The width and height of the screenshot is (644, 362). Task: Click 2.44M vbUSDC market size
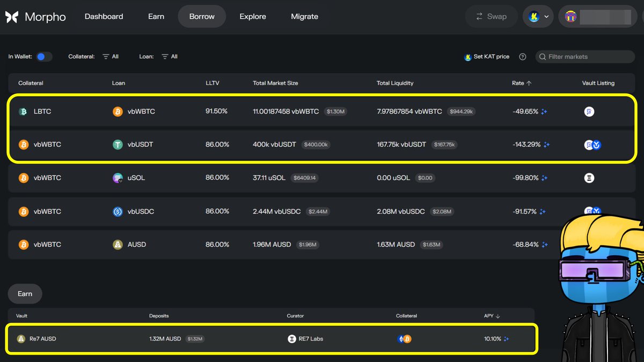[277, 211]
